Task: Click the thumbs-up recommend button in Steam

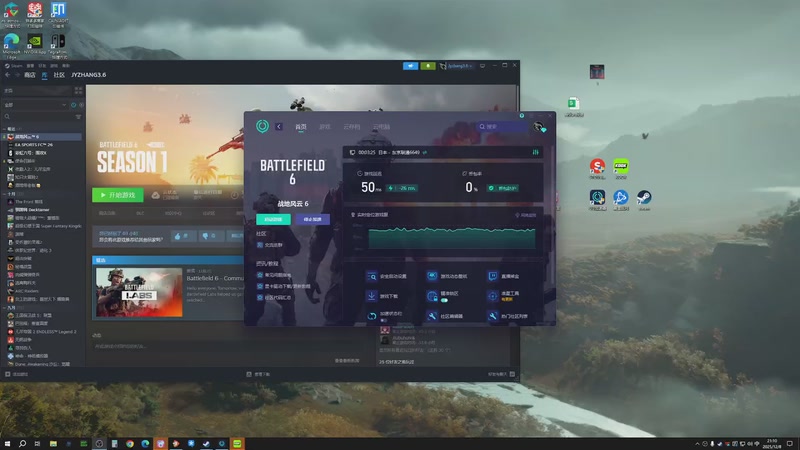Action: [182, 236]
